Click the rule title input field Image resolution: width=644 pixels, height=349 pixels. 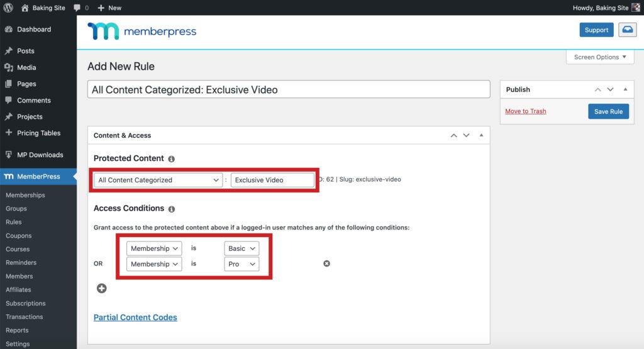point(289,89)
